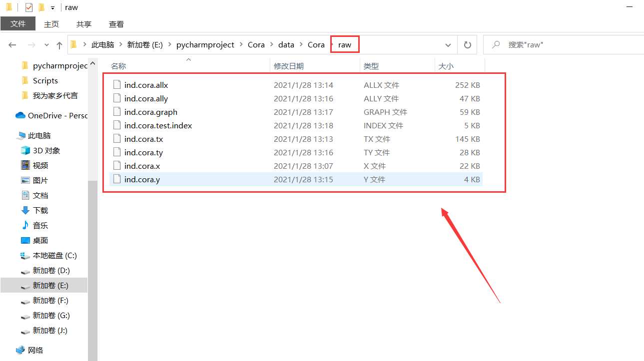Select file ind.cora.tx
The width and height of the screenshot is (644, 361).
click(x=144, y=139)
